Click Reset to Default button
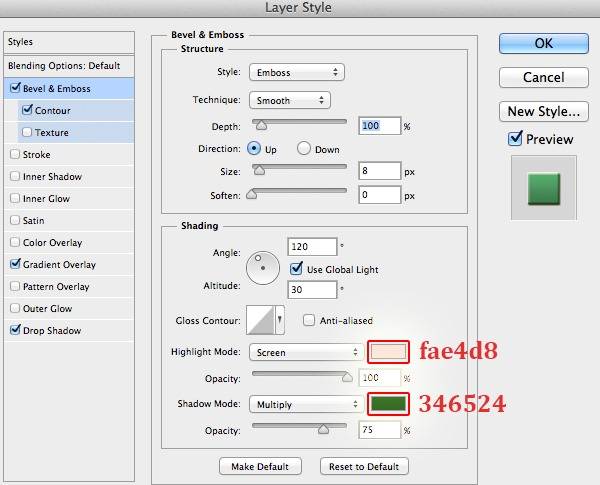600x485 pixels. (364, 467)
